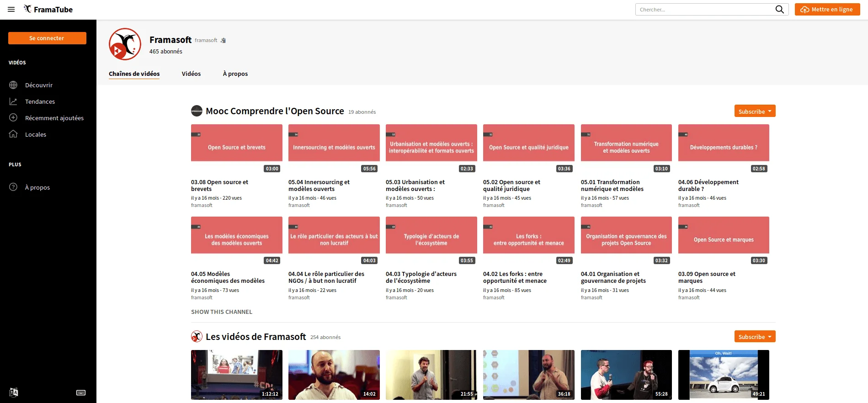The height and width of the screenshot is (403, 868).
Task: Click framasoft author under 03.08 video
Action: 202,205
